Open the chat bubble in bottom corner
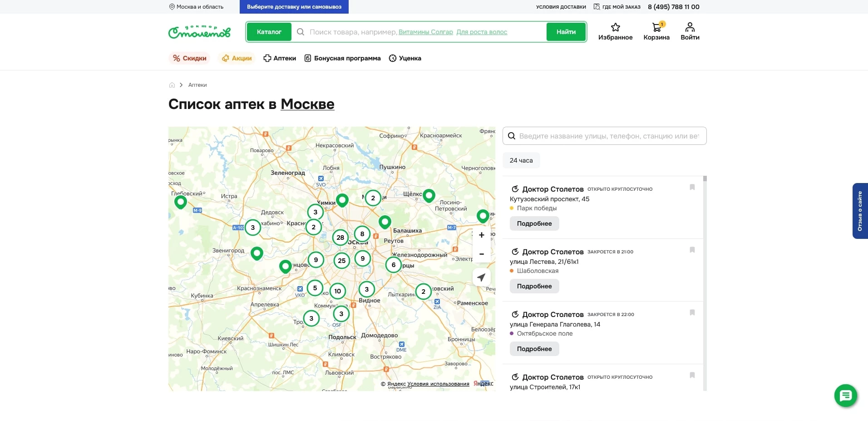Screen dimensions: 868x421 click(845, 396)
